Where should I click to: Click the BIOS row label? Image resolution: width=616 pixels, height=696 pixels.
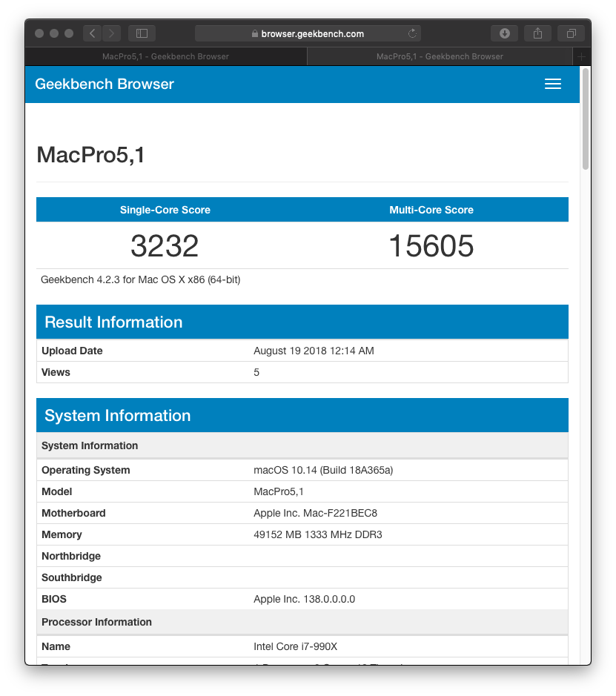point(54,599)
